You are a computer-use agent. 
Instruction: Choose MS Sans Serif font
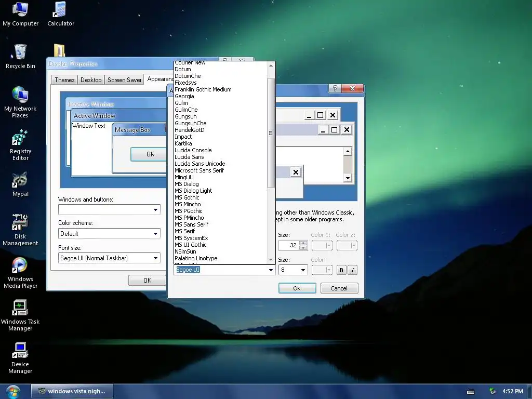tap(220, 224)
